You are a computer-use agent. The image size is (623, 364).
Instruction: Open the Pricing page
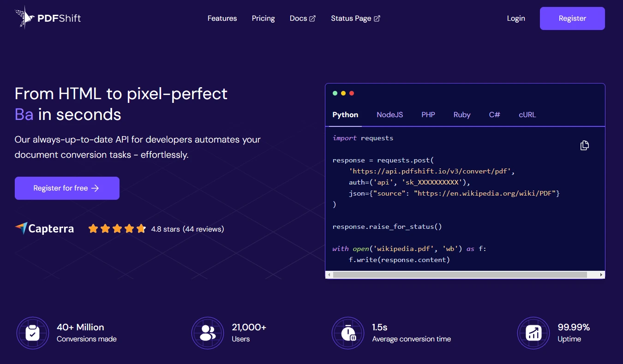coord(263,18)
